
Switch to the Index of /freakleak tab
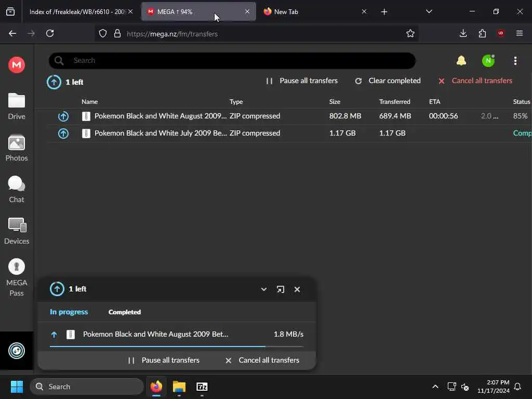coord(81,12)
